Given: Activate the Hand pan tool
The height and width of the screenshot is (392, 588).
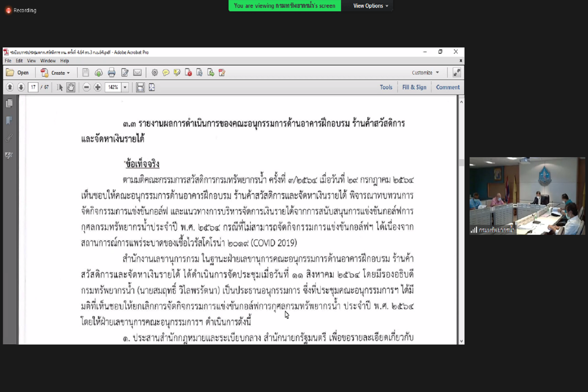Looking at the screenshot, I should tap(71, 87).
